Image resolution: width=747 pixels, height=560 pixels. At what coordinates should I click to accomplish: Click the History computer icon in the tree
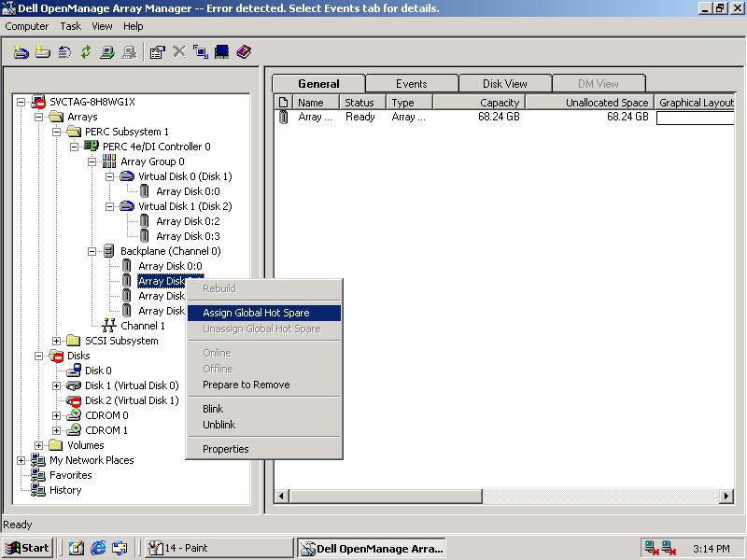pos(38,490)
